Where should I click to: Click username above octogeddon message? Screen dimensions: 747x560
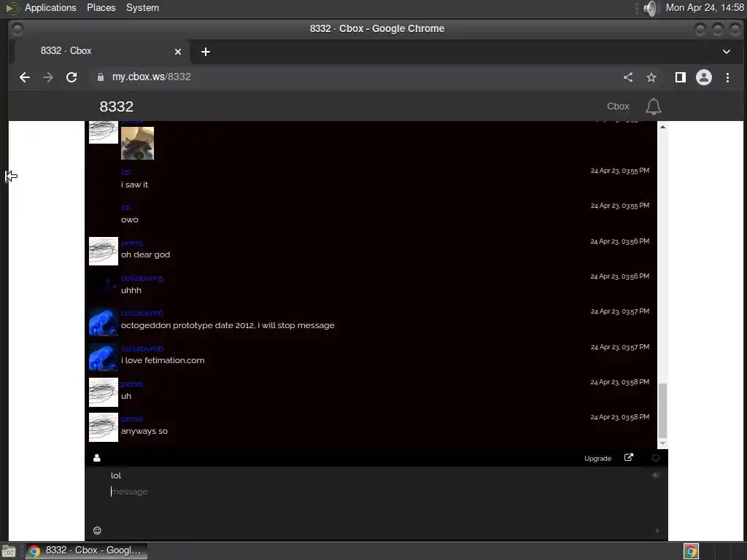coord(142,313)
